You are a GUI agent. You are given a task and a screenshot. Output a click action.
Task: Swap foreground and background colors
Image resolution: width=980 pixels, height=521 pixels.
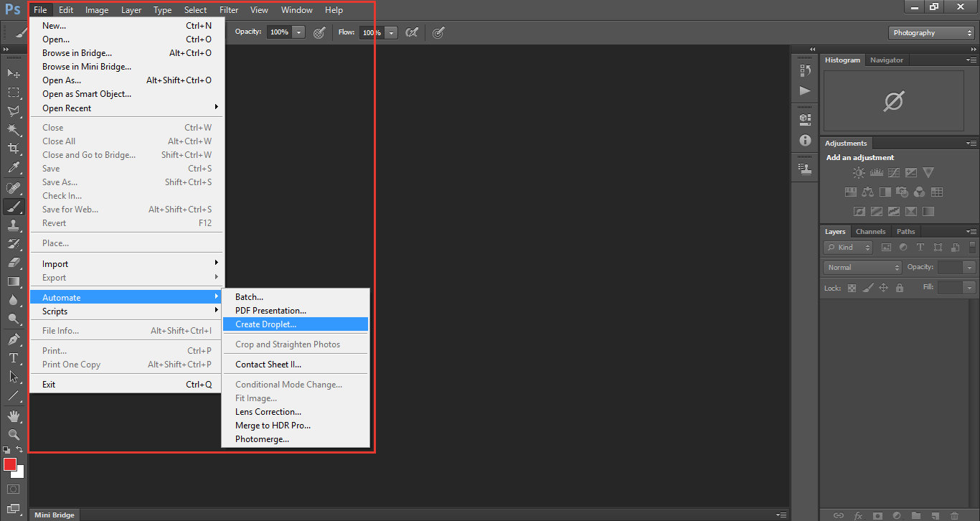(x=20, y=450)
